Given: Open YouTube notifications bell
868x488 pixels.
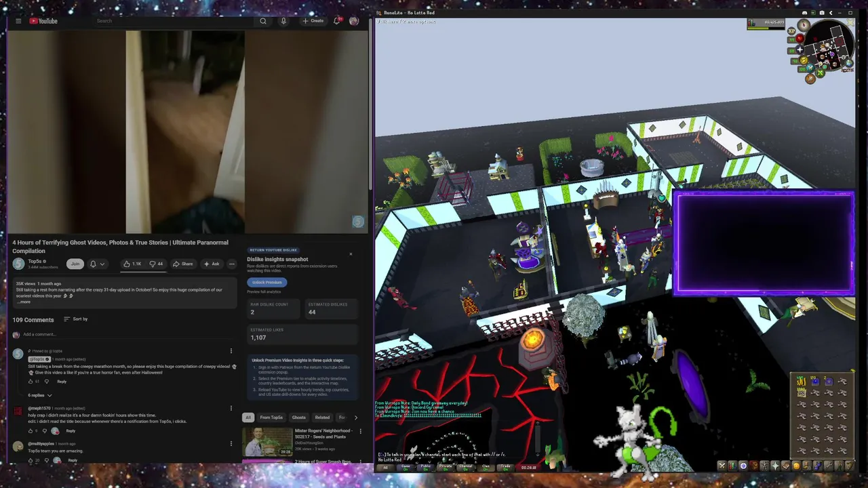Looking at the screenshot, I should 336,21.
